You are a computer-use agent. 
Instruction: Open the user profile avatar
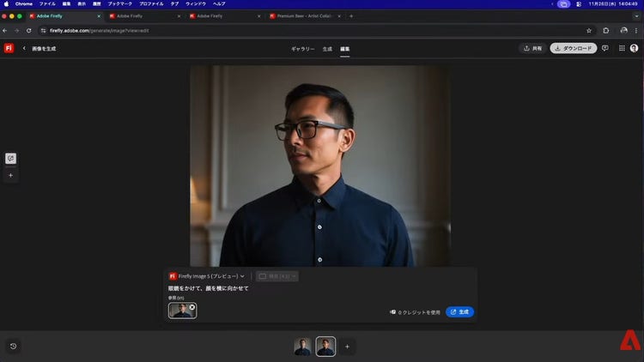(635, 49)
